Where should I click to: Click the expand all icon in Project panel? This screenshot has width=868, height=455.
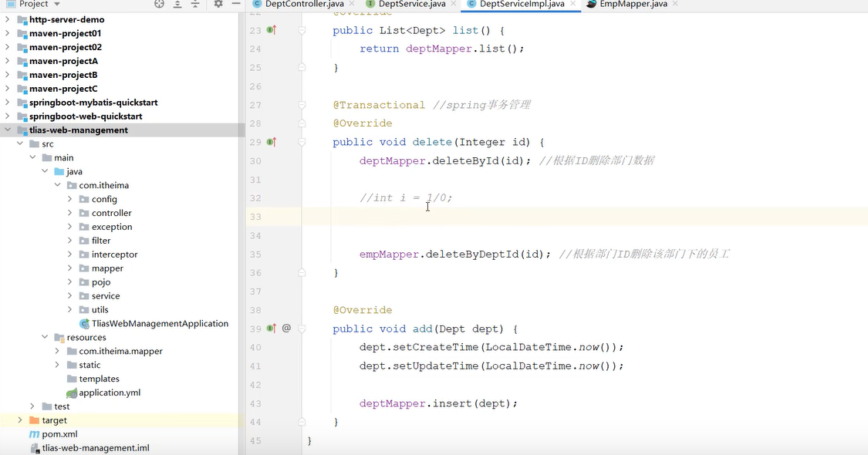[x=177, y=4]
